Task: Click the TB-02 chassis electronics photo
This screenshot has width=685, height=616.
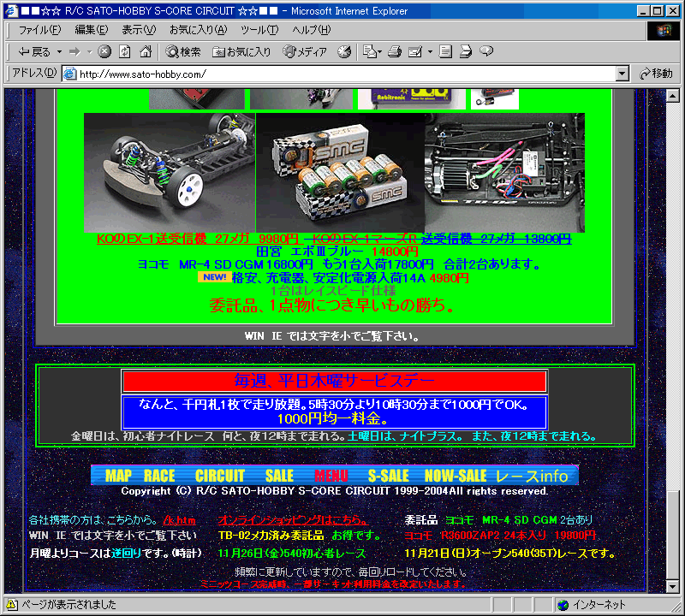Action: [x=504, y=173]
